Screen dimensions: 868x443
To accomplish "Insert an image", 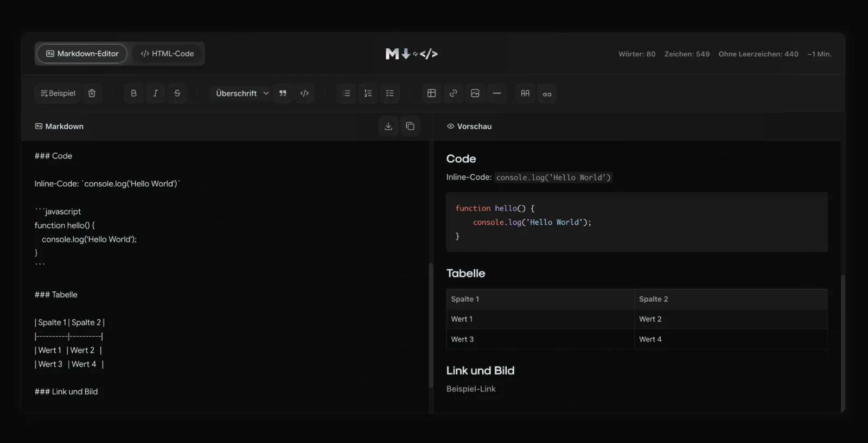I will [475, 93].
